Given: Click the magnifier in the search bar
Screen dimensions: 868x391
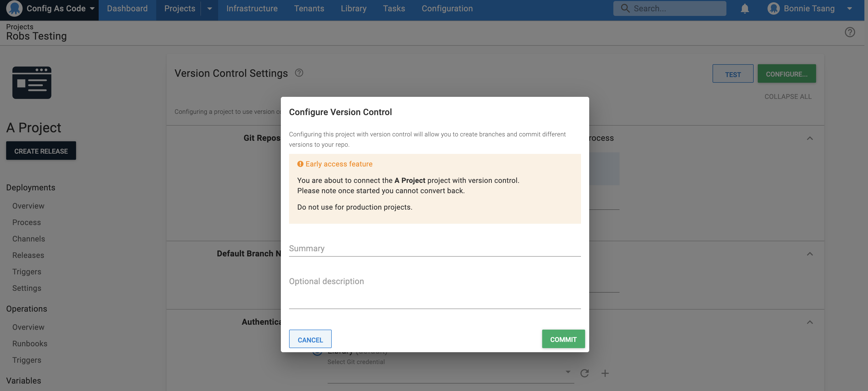Looking at the screenshot, I should [x=626, y=8].
